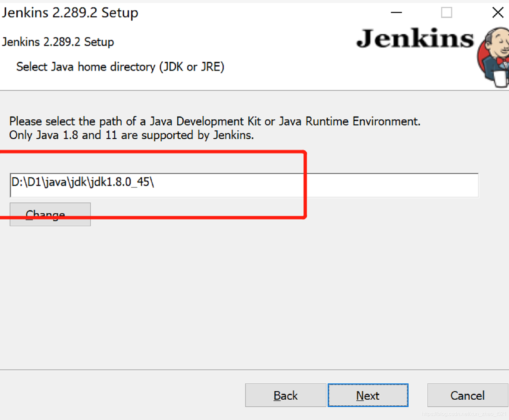Focus the Java home path field

tap(244, 185)
